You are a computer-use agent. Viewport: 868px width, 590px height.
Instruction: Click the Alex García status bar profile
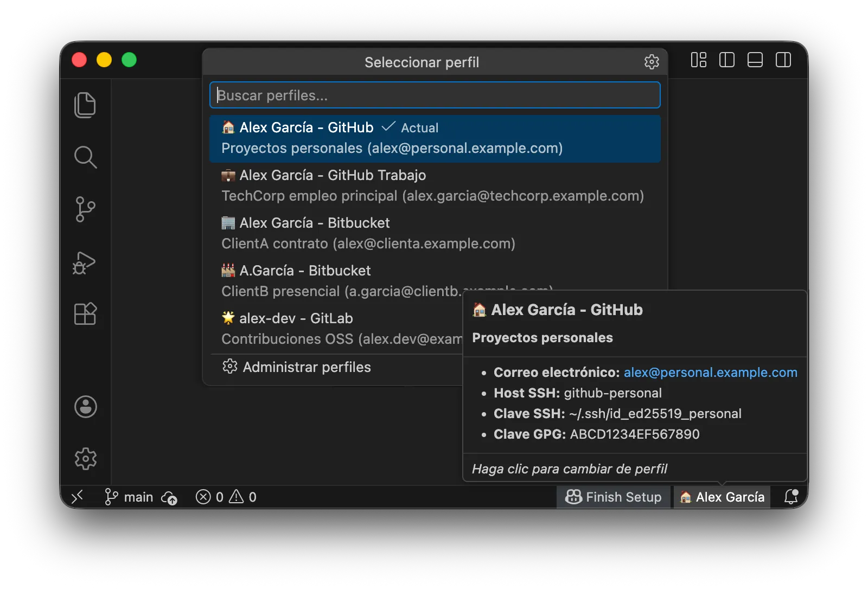pyautogui.click(x=722, y=497)
